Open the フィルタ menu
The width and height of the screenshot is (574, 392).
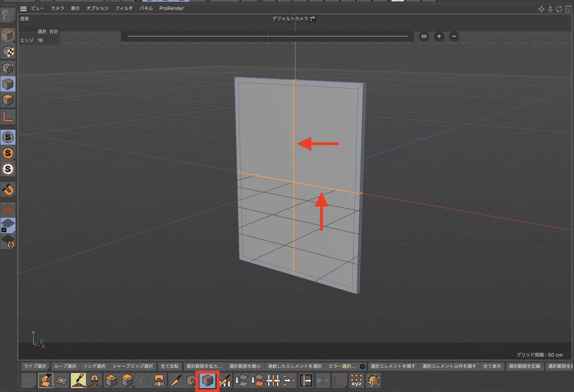(x=124, y=8)
